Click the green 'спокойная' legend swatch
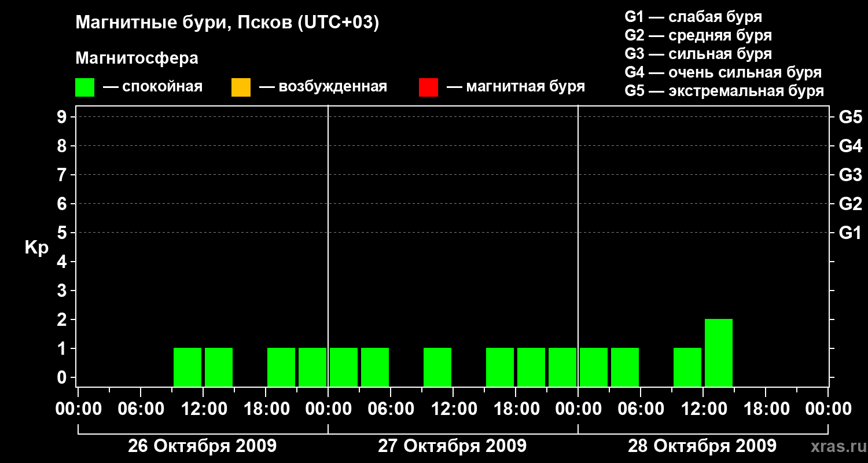Screen dimensions: 868x463 pos(84,87)
